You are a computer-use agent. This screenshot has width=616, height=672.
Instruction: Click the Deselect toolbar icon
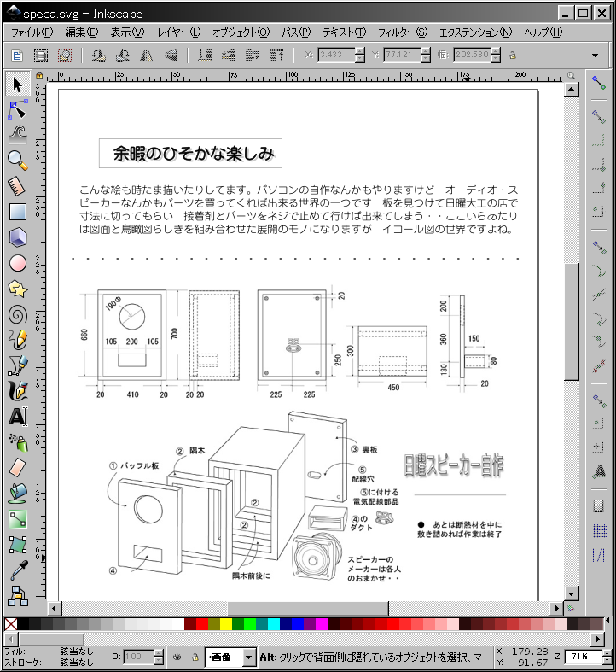tap(65, 56)
